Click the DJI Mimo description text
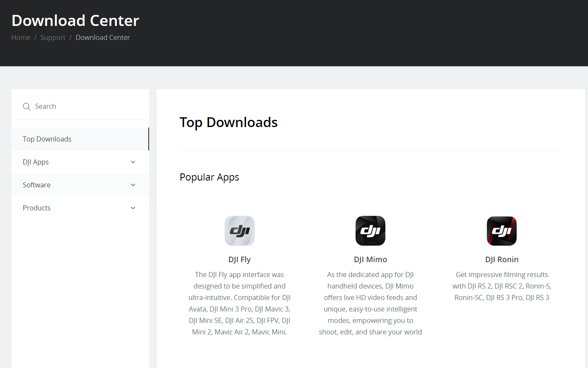 tap(370, 303)
